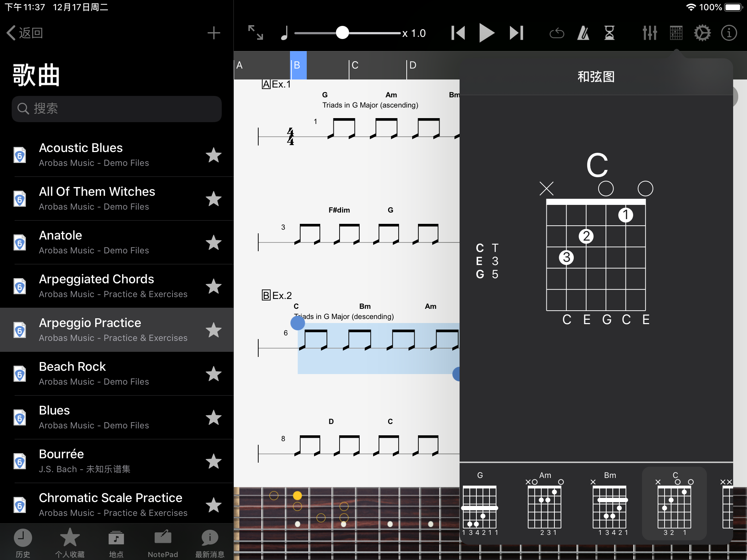Select the Bm chord diagram thumbnail

pyautogui.click(x=610, y=504)
